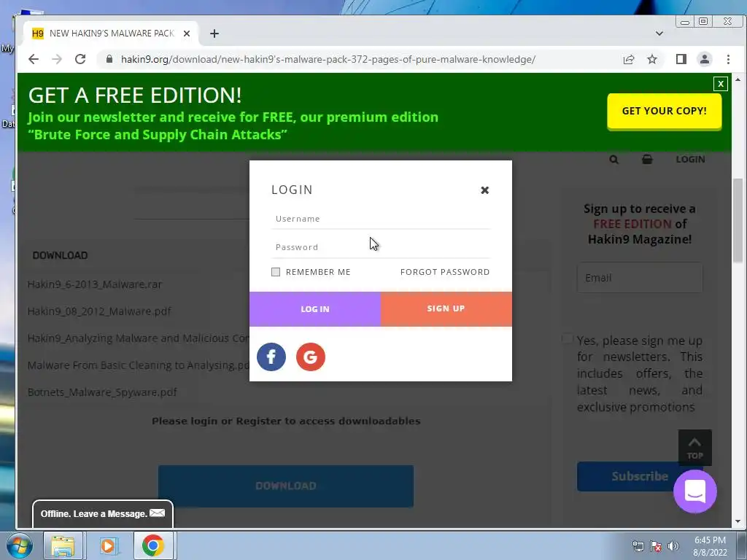Focus the Username field
The height and width of the screenshot is (560, 747).
381,219
